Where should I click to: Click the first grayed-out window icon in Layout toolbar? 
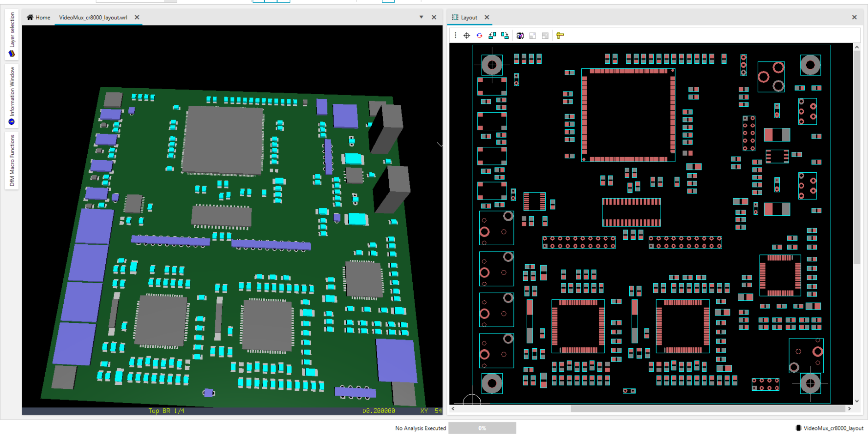(532, 36)
